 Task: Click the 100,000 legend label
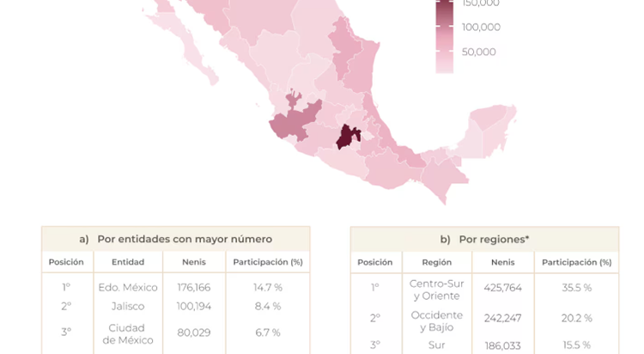point(481,27)
